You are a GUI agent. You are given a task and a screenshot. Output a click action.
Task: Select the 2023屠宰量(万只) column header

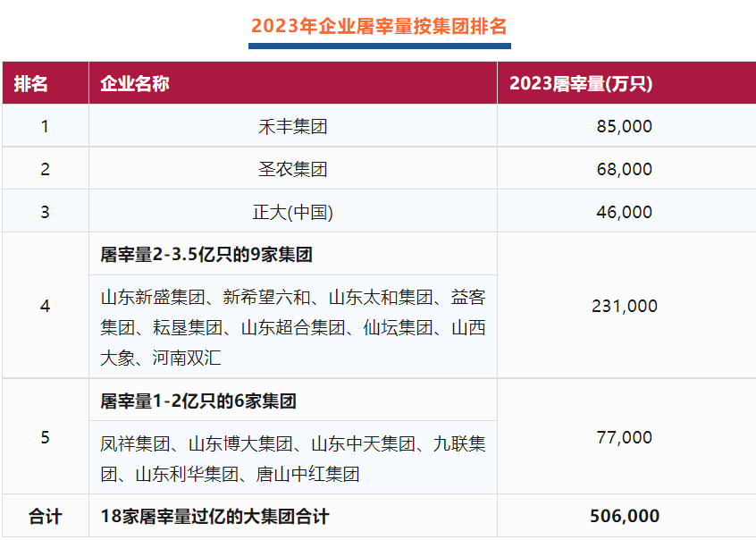pos(626,83)
